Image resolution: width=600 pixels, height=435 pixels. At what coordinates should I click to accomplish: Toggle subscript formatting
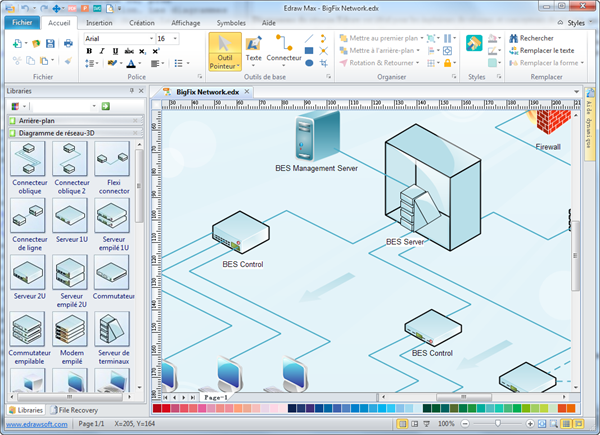pos(142,51)
